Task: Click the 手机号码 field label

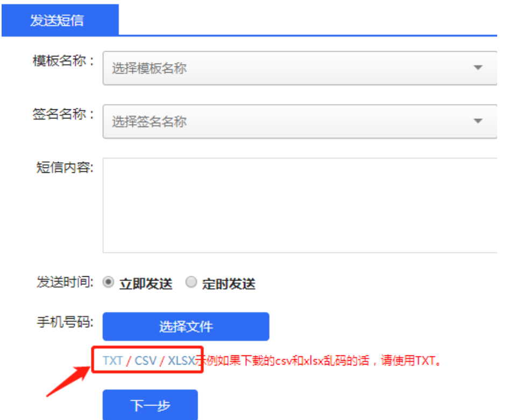Action: pos(65,322)
